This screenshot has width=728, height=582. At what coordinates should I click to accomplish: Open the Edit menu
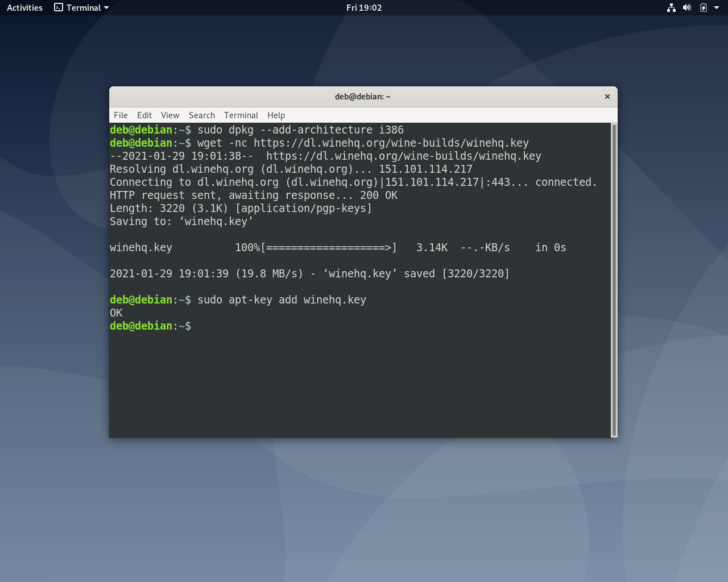[x=144, y=115]
